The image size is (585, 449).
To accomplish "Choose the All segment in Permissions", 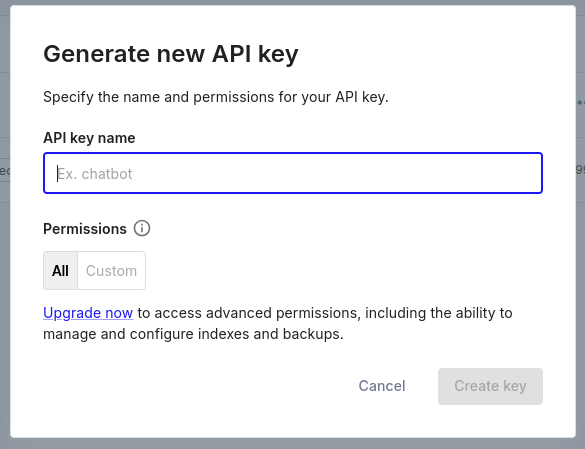I will coord(60,271).
